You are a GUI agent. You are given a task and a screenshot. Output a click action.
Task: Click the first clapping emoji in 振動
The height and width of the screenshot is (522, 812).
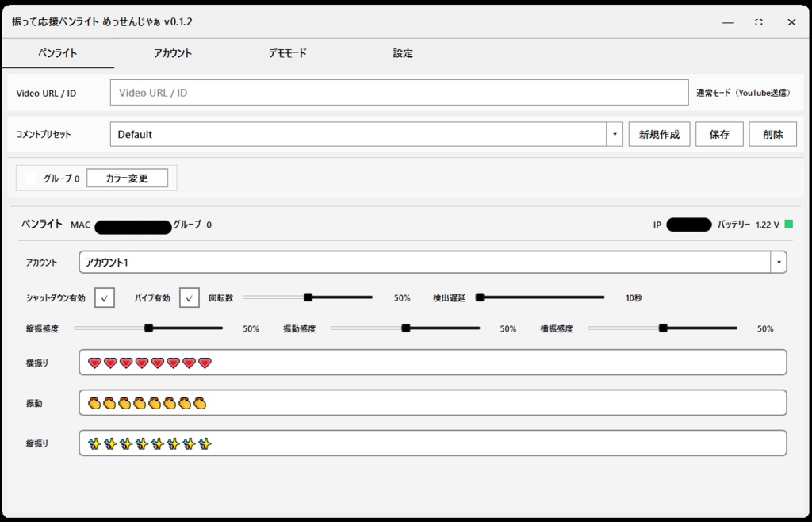[94, 403]
